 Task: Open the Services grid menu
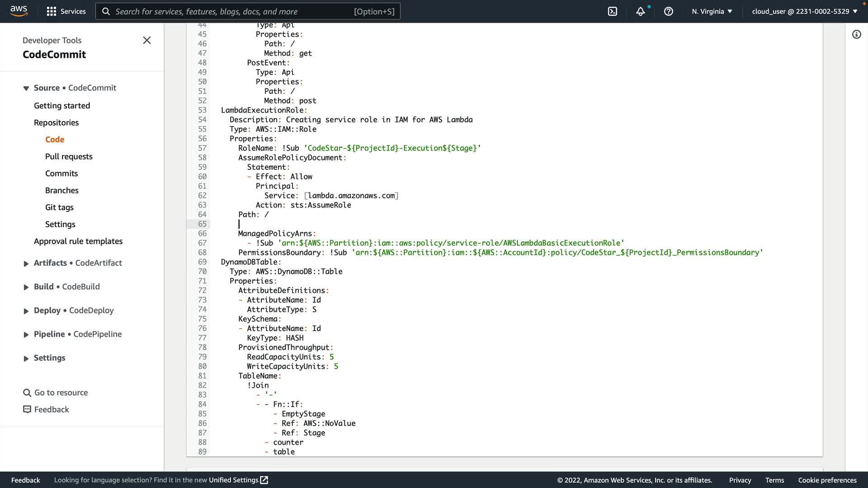click(x=52, y=11)
